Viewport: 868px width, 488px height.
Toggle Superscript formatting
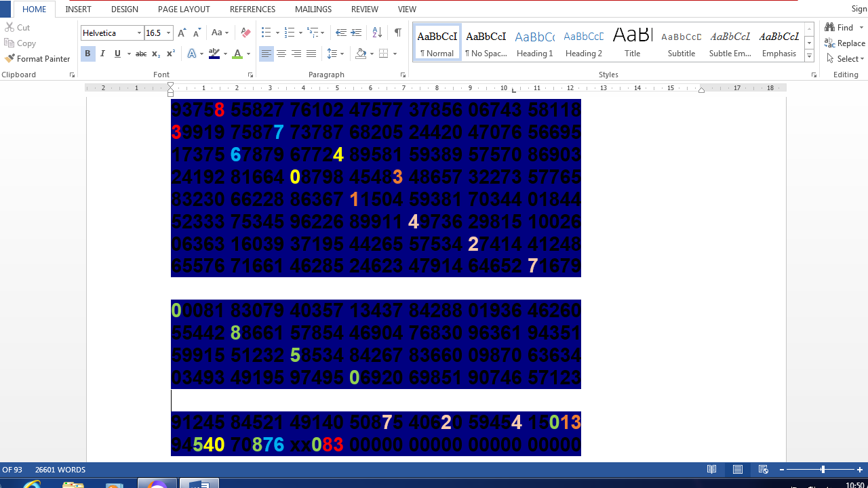pyautogui.click(x=171, y=54)
